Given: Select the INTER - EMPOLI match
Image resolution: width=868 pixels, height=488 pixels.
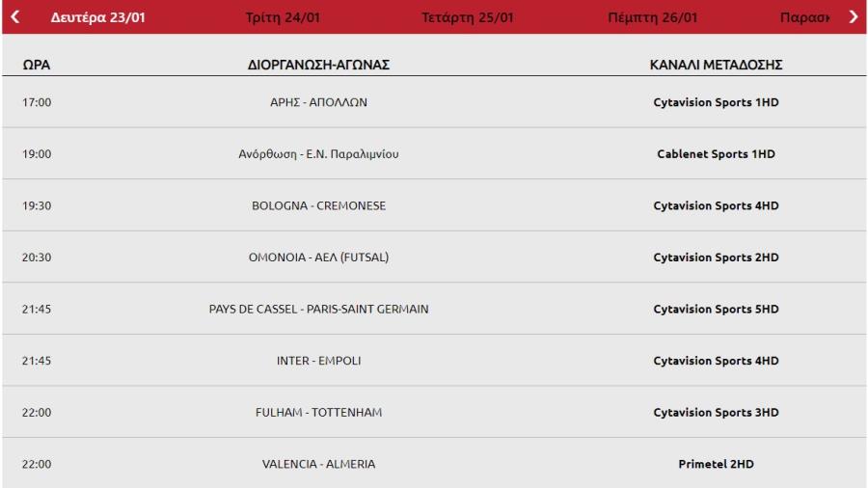Looking at the screenshot, I should (319, 361).
